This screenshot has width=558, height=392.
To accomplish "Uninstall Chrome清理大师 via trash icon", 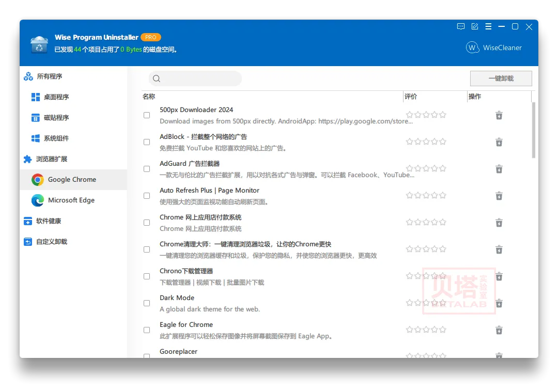I will 499,249.
